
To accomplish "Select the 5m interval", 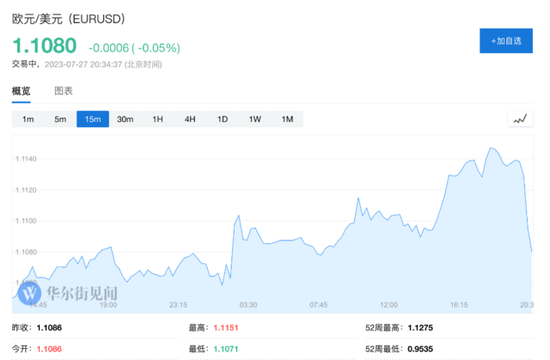I will point(60,119).
